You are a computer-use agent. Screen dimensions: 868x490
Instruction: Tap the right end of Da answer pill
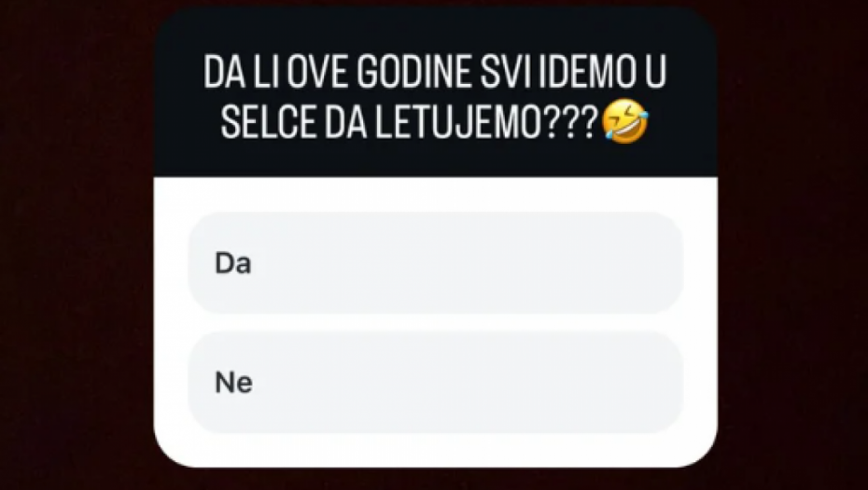coord(653,263)
